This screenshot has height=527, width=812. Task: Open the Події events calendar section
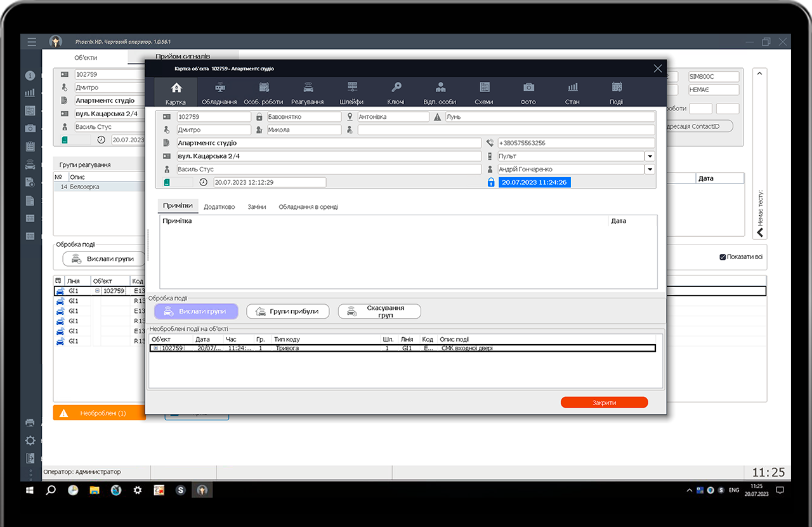coord(616,92)
